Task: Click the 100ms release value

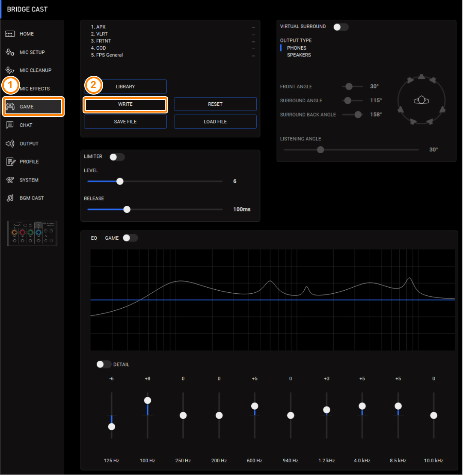Action: click(x=242, y=209)
